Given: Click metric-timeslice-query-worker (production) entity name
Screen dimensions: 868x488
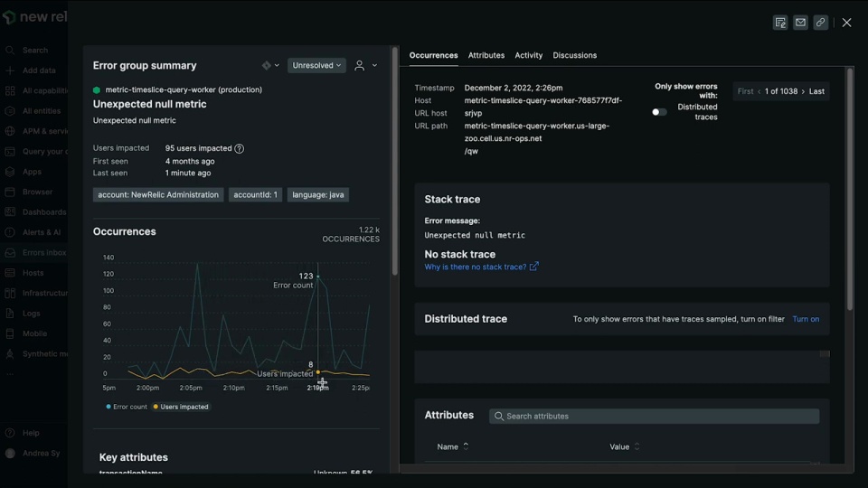Looking at the screenshot, I should (184, 89).
